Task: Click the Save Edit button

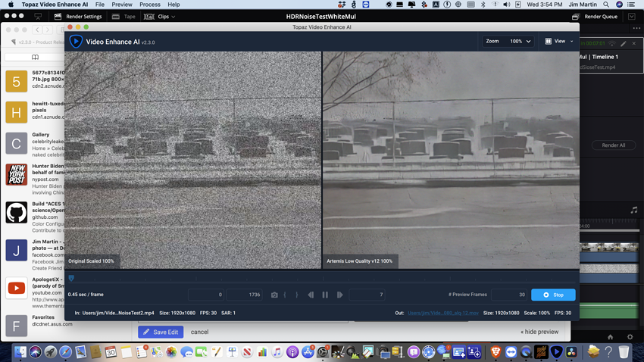Action: pos(161,332)
